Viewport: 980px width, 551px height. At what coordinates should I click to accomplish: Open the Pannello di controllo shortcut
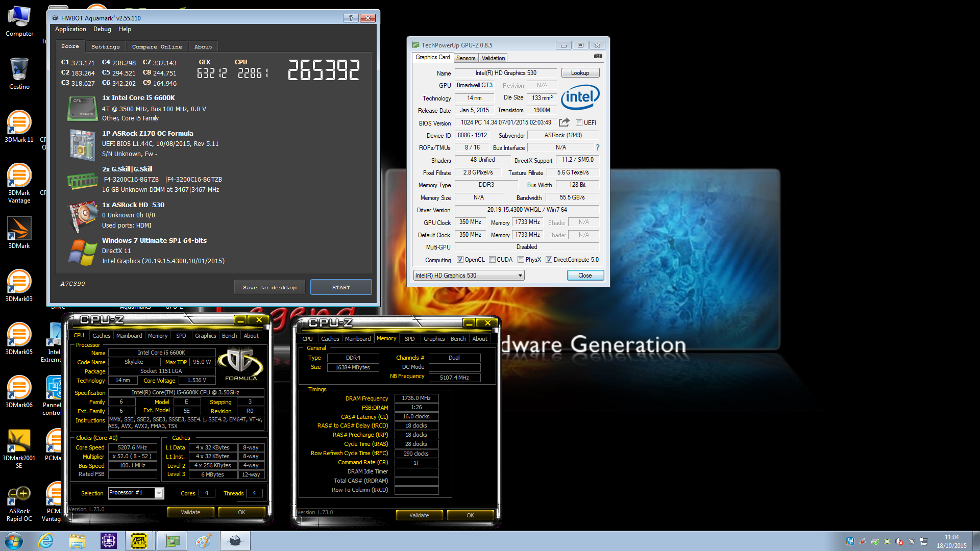pyautogui.click(x=53, y=395)
